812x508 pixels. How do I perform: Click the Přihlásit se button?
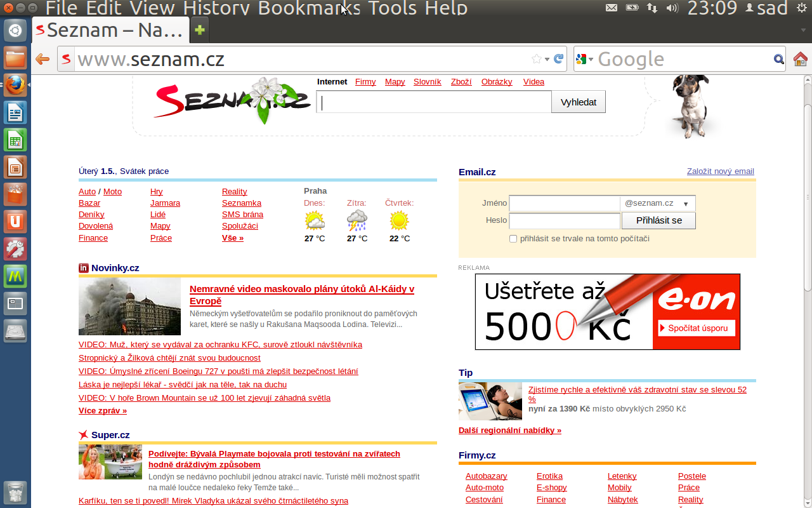click(658, 220)
